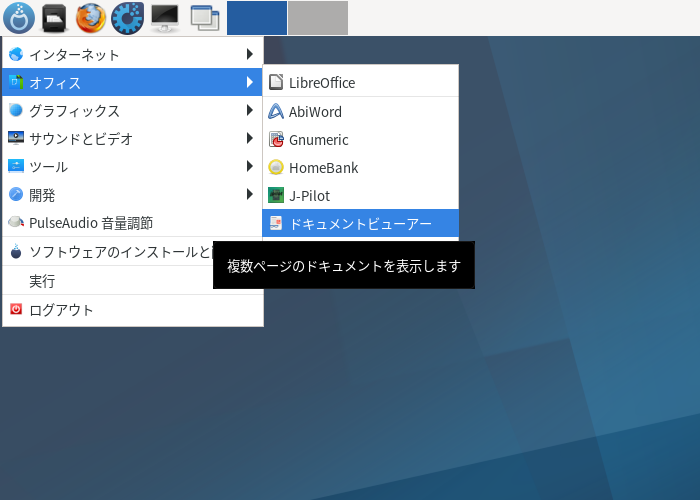Choose 実行 from the menu
The width and height of the screenshot is (700, 500).
(108, 280)
